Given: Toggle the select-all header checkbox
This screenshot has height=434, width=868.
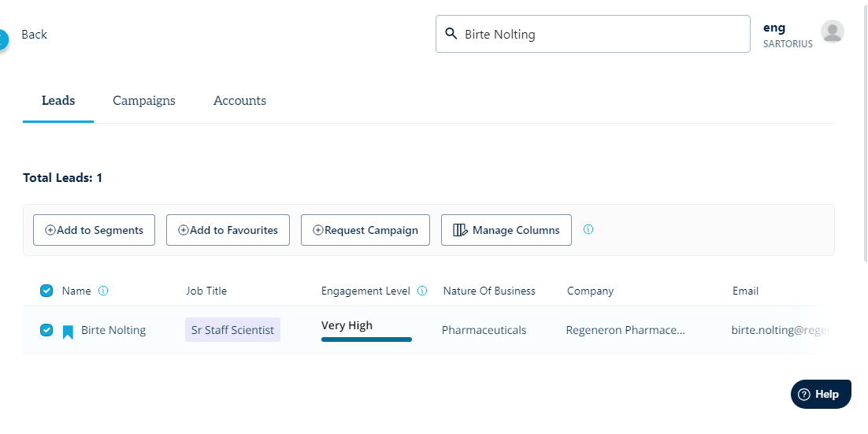Looking at the screenshot, I should (46, 291).
